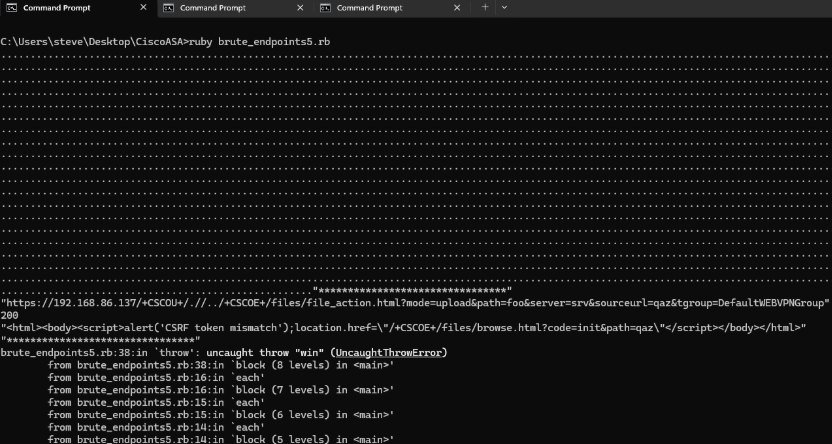Image resolution: width=832 pixels, height=444 pixels.
Task: Click the command 'ruby brute_endpoints5.rb'
Action: (x=259, y=42)
